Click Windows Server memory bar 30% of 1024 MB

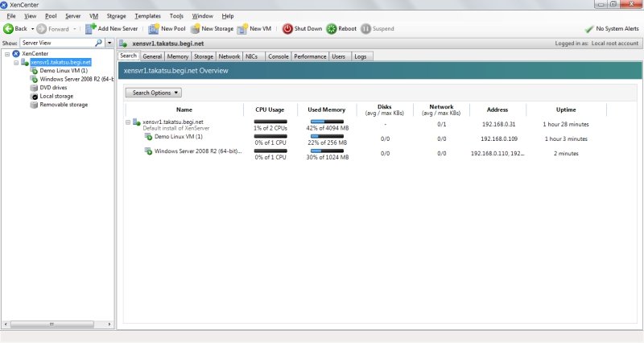(327, 151)
